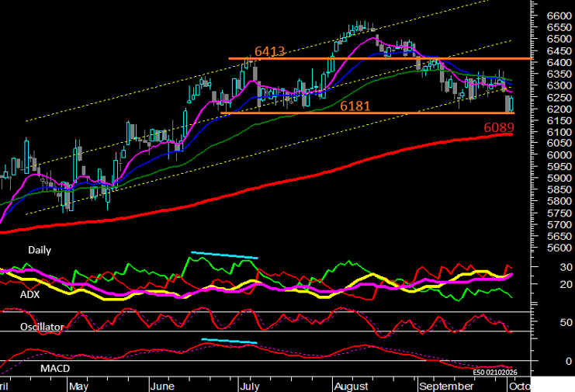Click the 6200 price axis value

point(559,109)
